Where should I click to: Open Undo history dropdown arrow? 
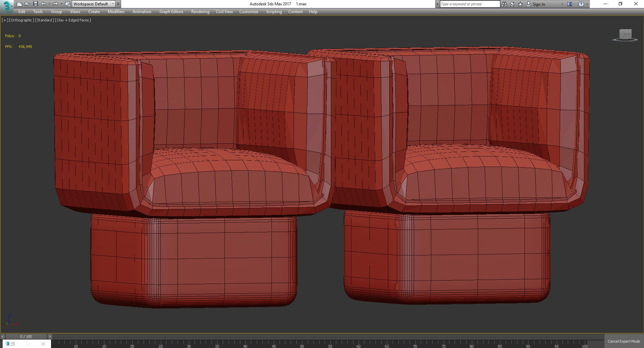pos(49,4)
